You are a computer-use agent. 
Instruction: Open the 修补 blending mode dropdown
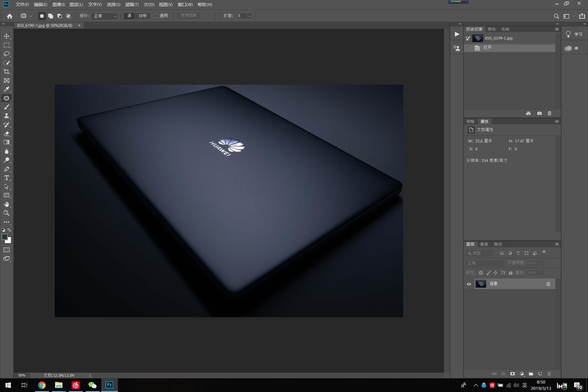coord(104,16)
